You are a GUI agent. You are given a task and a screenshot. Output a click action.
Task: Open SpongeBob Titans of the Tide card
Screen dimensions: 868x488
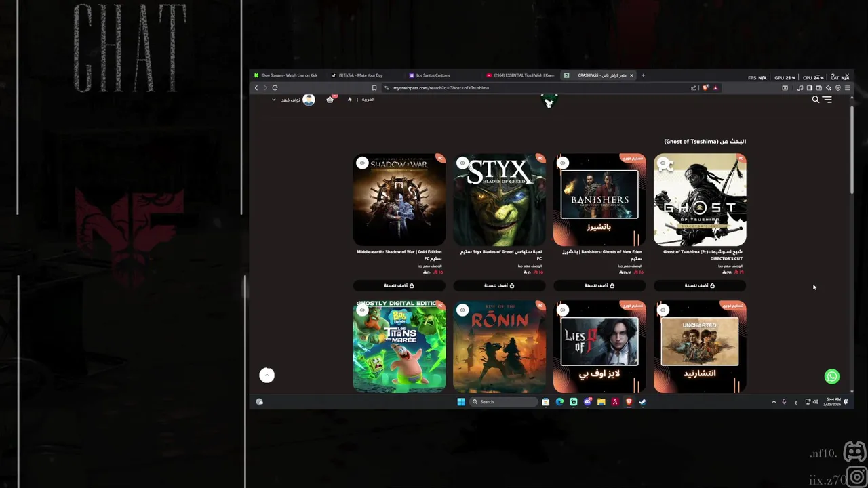(x=399, y=347)
